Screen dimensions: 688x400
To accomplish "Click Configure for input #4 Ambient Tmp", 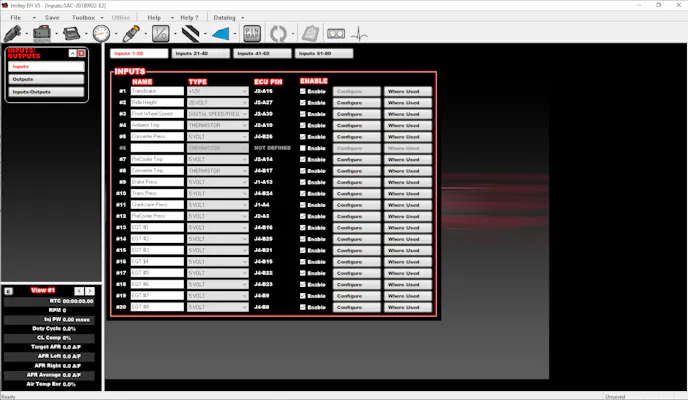I will point(356,125).
